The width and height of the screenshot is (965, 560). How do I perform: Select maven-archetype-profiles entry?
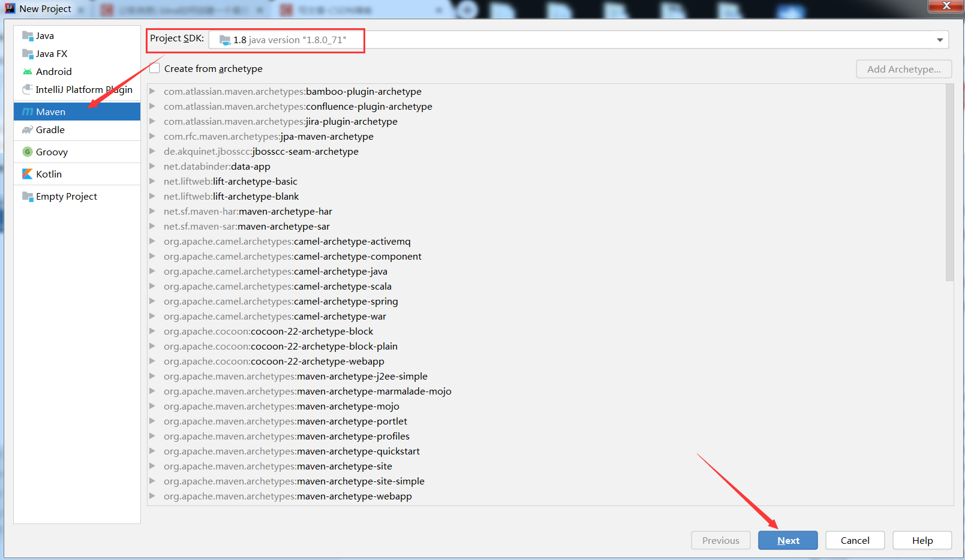[x=287, y=436]
